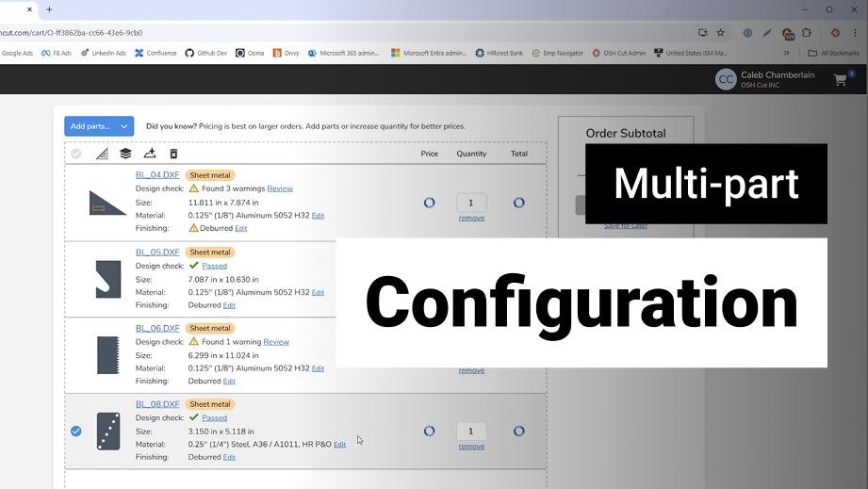The height and width of the screenshot is (489, 868).
Task: Click Sheet metal tag on BL_04.DXF
Action: pyautogui.click(x=210, y=175)
